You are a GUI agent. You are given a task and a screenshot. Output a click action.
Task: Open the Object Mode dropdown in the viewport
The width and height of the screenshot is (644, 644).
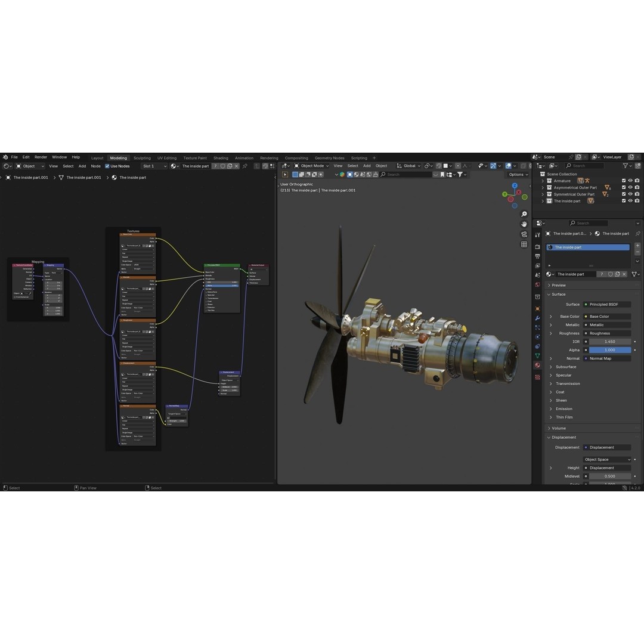(312, 166)
